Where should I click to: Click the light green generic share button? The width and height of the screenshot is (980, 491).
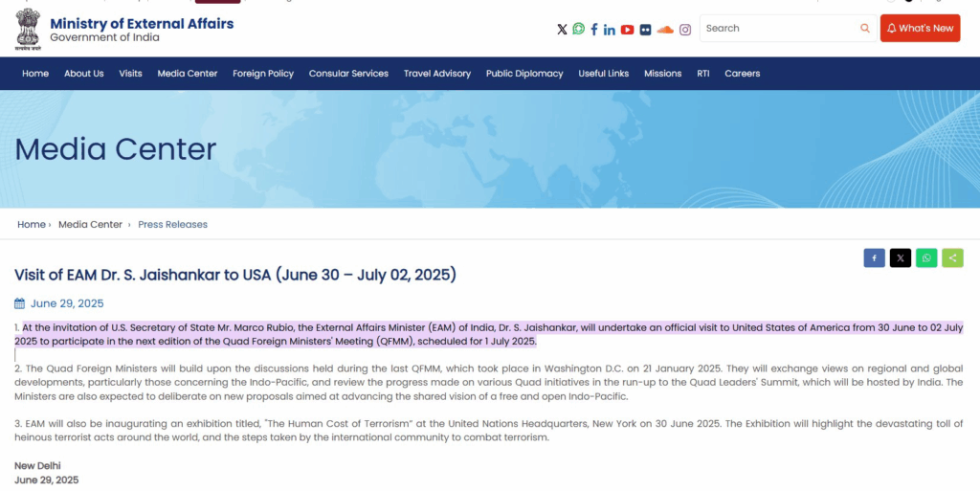(952, 257)
